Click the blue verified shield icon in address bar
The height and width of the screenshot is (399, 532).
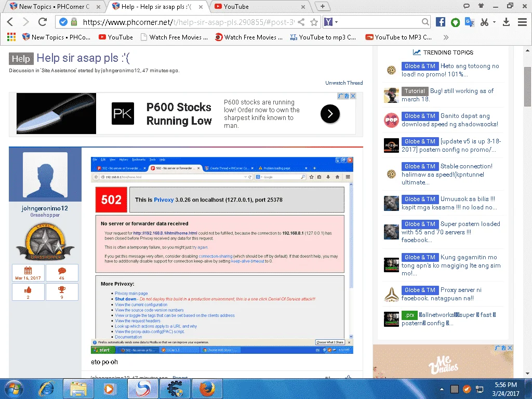63,22
